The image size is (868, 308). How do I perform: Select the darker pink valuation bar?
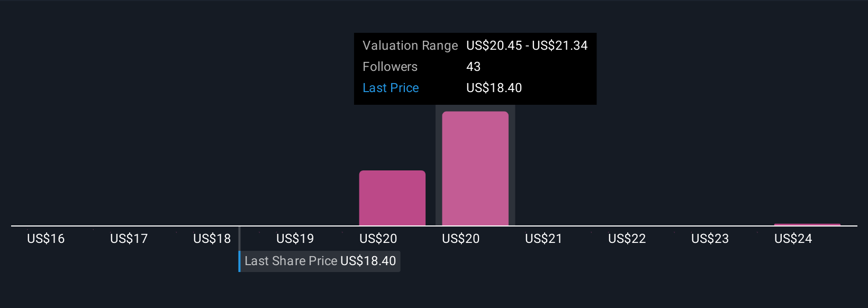tap(392, 198)
